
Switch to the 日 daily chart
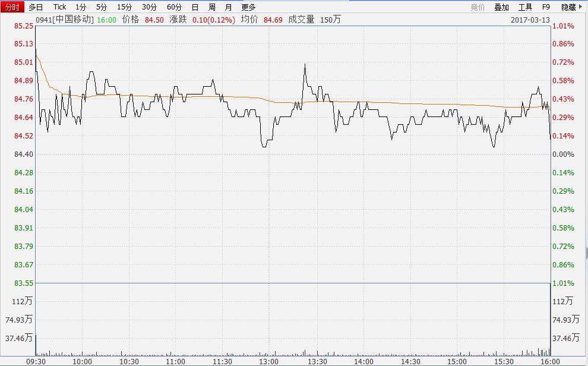coord(195,7)
